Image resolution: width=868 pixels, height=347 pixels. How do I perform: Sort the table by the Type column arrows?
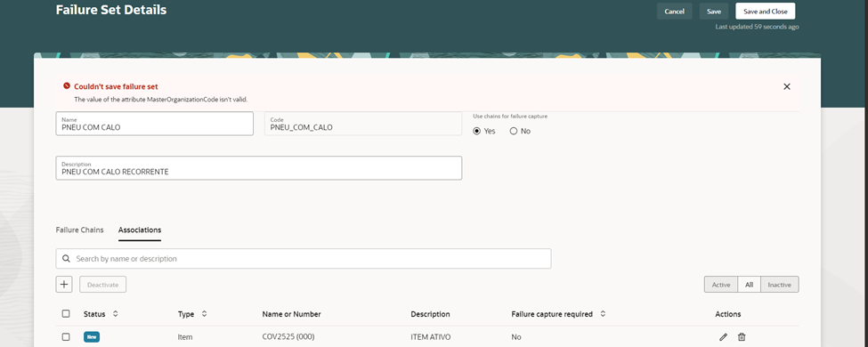tap(204, 314)
